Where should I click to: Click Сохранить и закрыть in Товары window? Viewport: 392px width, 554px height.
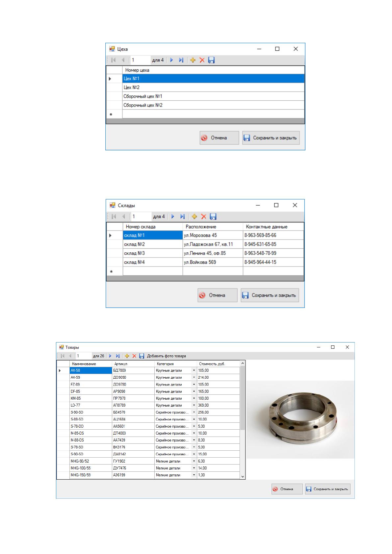(328, 489)
